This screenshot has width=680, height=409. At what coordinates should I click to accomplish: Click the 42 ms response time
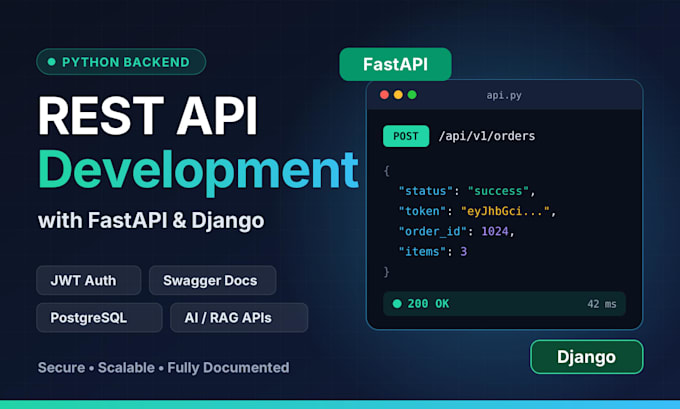[x=602, y=304]
